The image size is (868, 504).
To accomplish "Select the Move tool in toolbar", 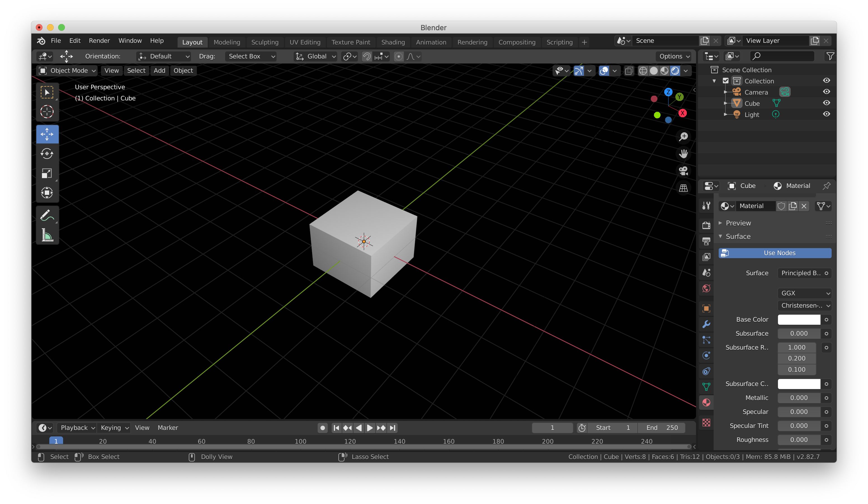I will pos(47,133).
